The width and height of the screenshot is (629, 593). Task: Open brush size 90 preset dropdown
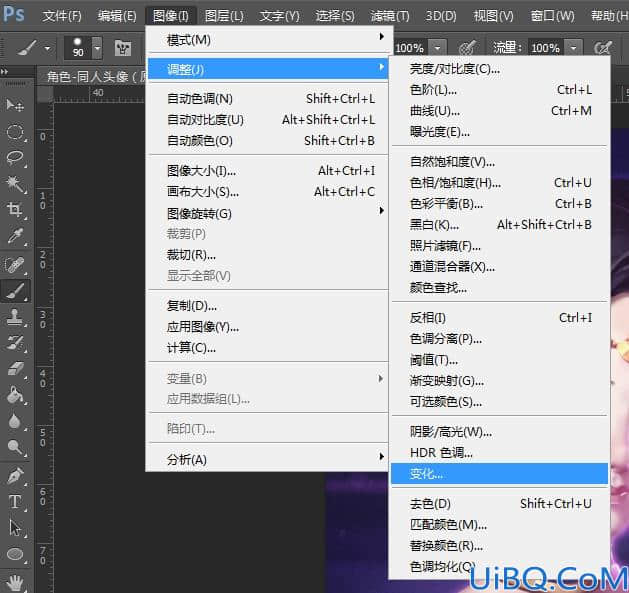click(97, 48)
